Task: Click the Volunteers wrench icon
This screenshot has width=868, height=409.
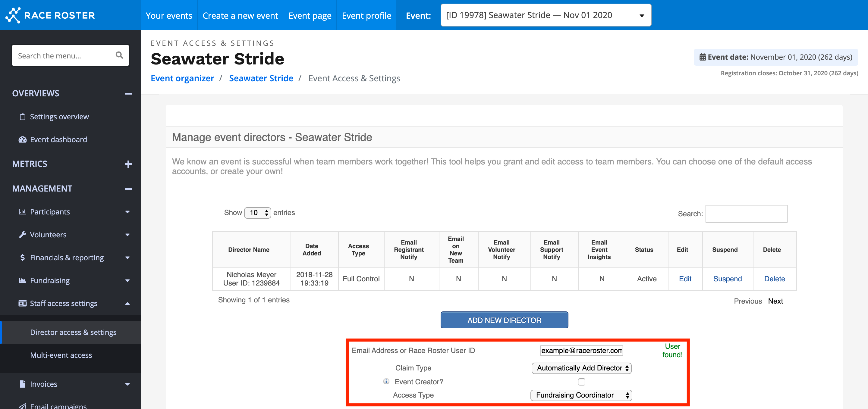Action: click(x=23, y=235)
